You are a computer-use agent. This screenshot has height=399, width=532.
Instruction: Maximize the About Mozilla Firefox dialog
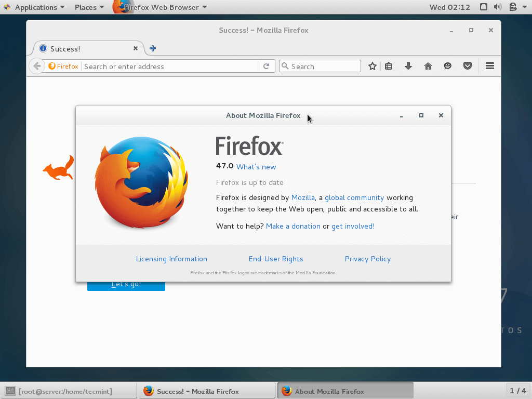click(x=421, y=115)
